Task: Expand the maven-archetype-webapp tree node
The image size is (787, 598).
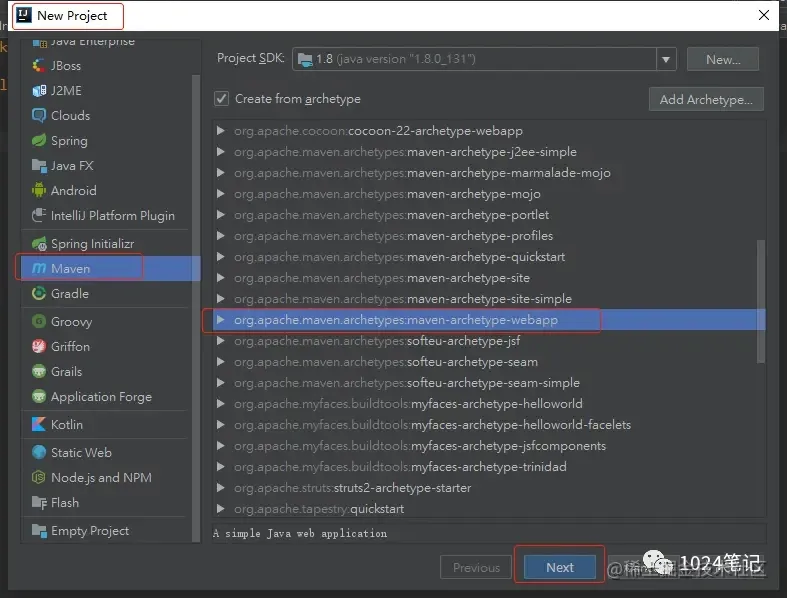Action: click(x=220, y=319)
